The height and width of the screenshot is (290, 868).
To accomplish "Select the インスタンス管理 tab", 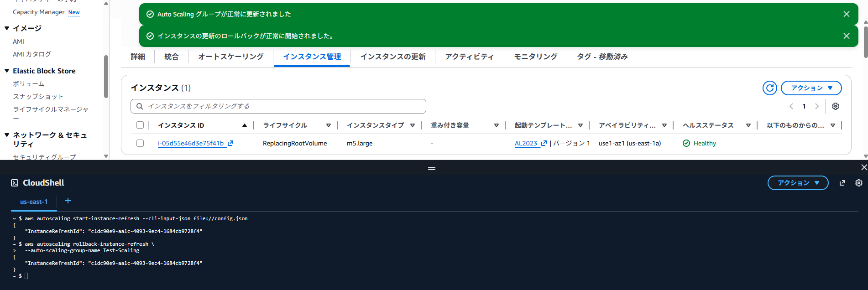I will click(312, 57).
